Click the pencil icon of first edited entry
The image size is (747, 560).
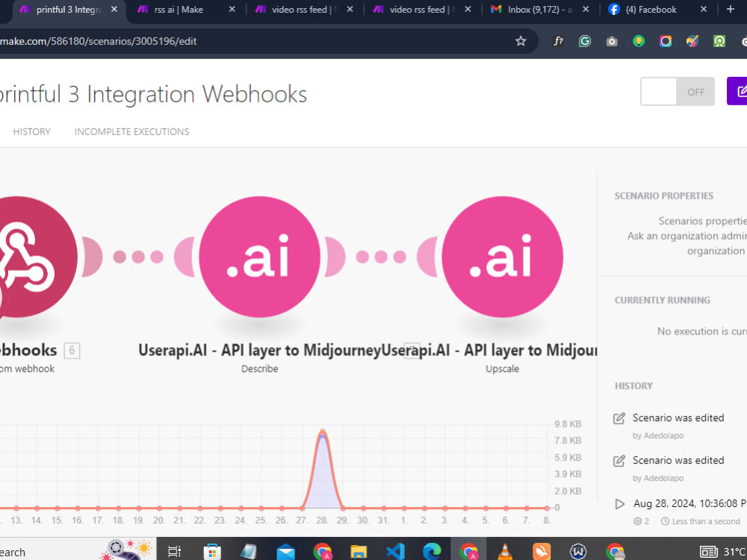(x=619, y=419)
